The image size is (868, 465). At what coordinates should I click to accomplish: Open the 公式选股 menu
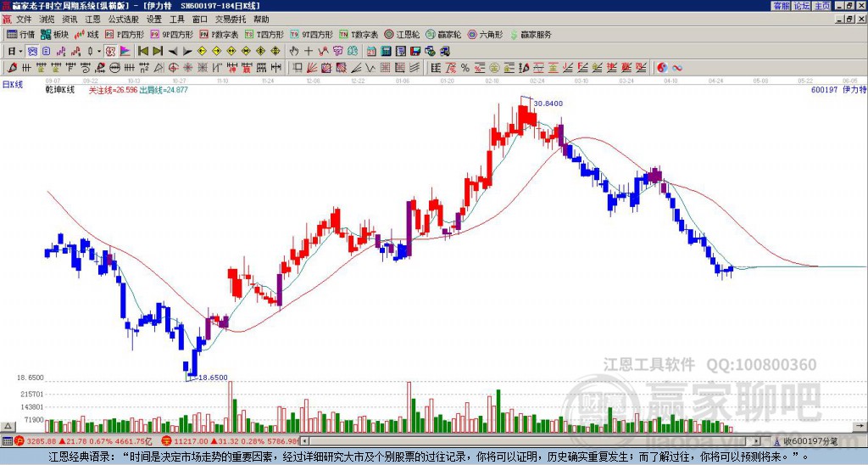click(124, 20)
